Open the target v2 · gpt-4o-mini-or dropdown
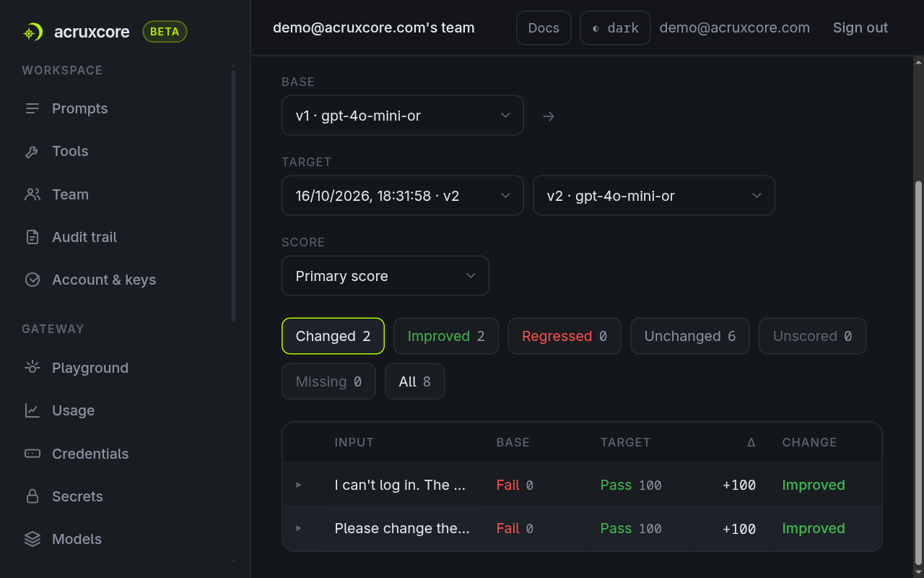The width and height of the screenshot is (924, 578). pyautogui.click(x=654, y=196)
